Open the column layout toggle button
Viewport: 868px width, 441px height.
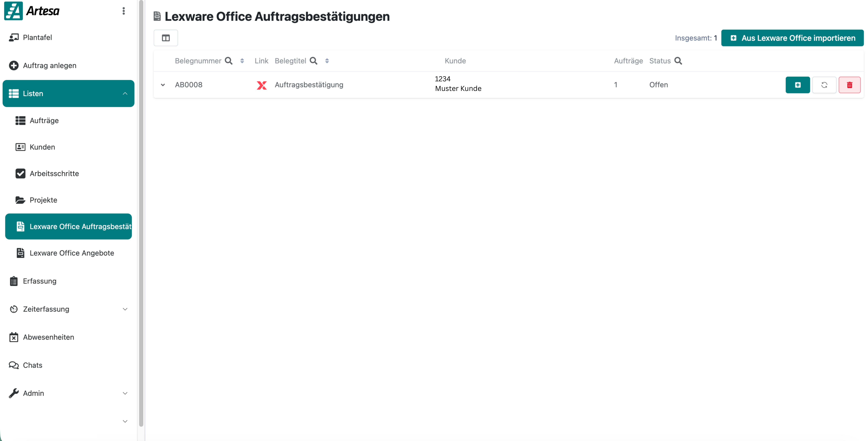pos(165,38)
